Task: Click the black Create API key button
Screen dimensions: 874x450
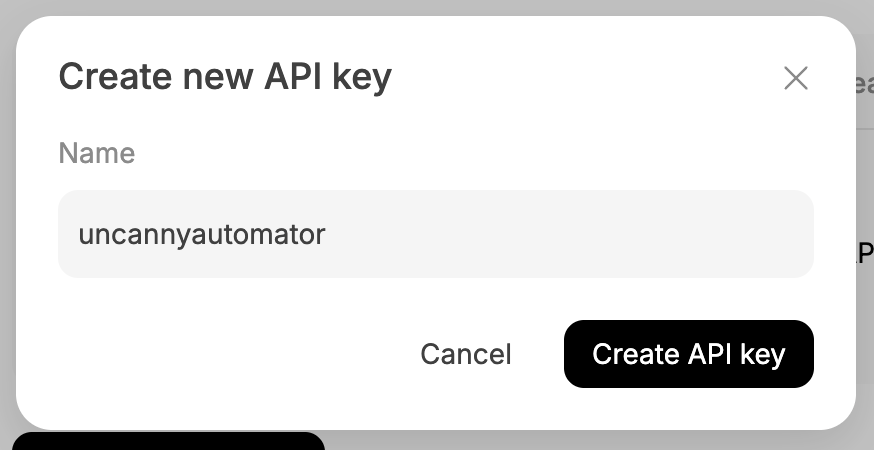Action: click(688, 354)
